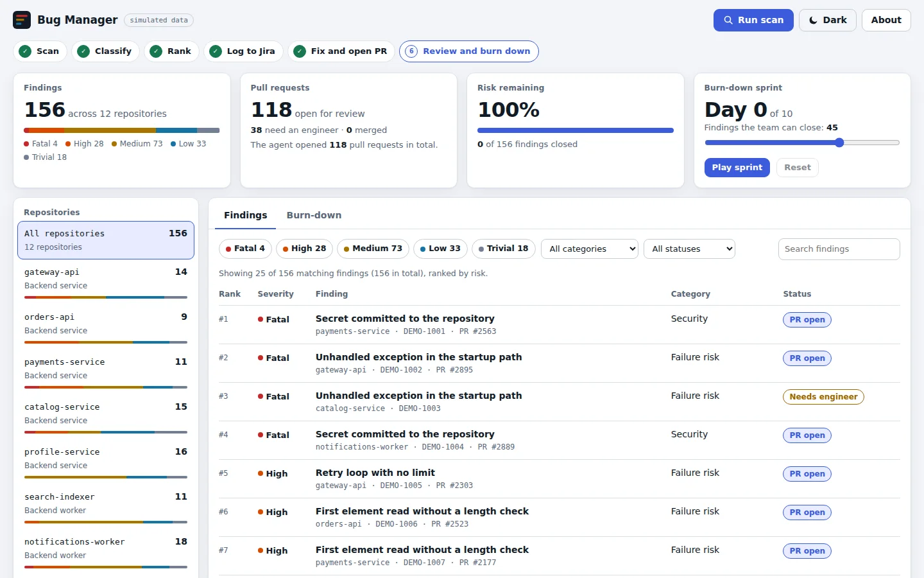Viewport: 924px width, 578px height.
Task: Select the gateway-api repository
Action: pos(106,282)
